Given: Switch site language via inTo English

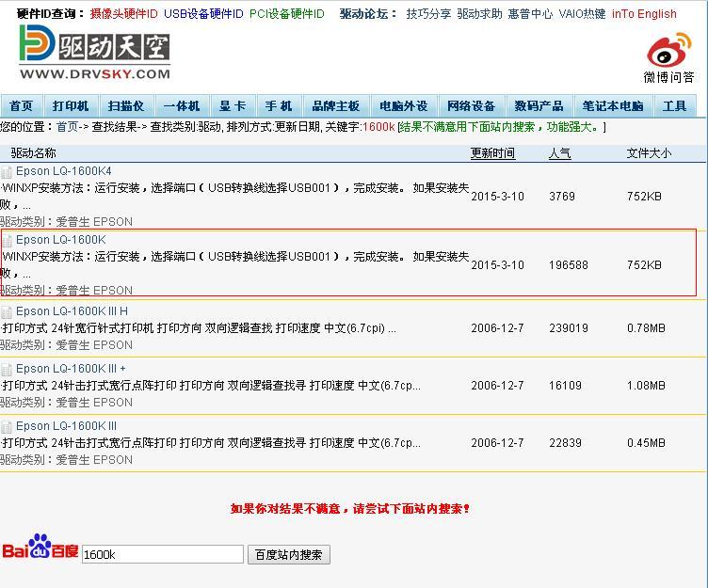Looking at the screenshot, I should click(644, 14).
